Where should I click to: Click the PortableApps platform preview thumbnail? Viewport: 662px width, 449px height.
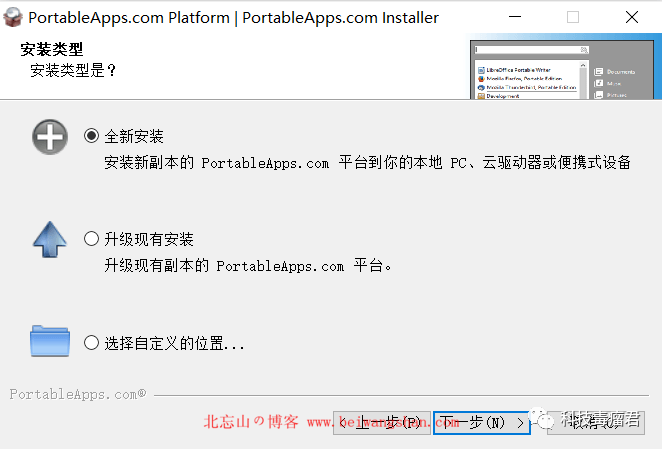[562, 69]
